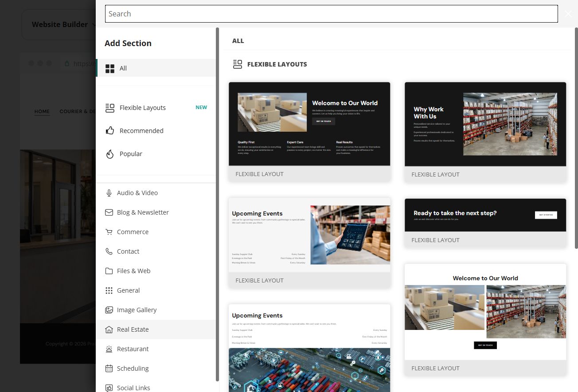Click the Popular flame icon

click(x=110, y=154)
